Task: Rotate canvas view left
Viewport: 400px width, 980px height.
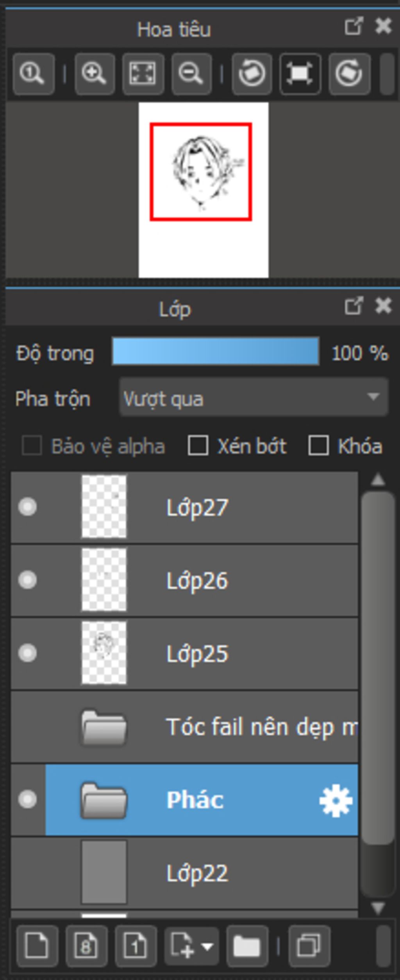Action: [x=252, y=74]
